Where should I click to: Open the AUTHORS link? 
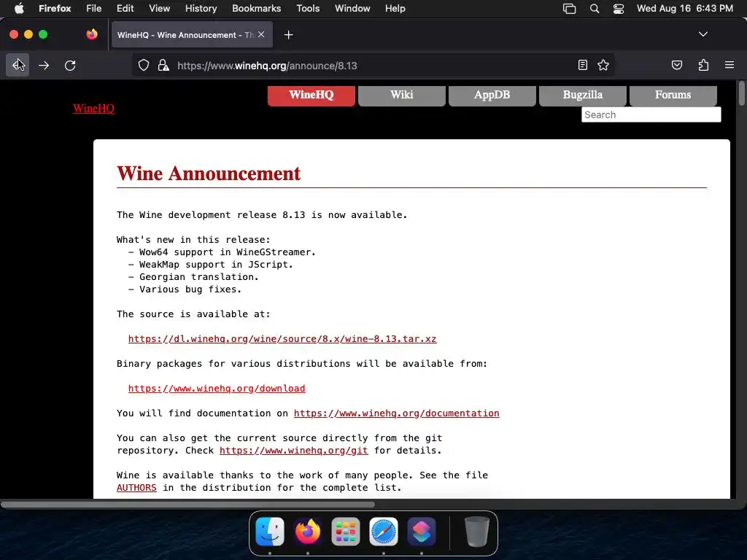coord(136,488)
